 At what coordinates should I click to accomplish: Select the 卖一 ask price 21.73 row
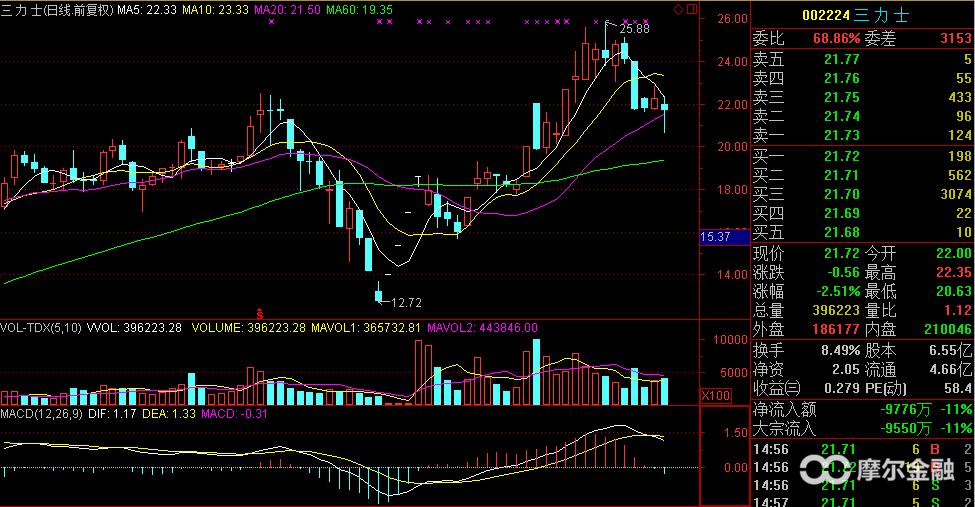862,135
